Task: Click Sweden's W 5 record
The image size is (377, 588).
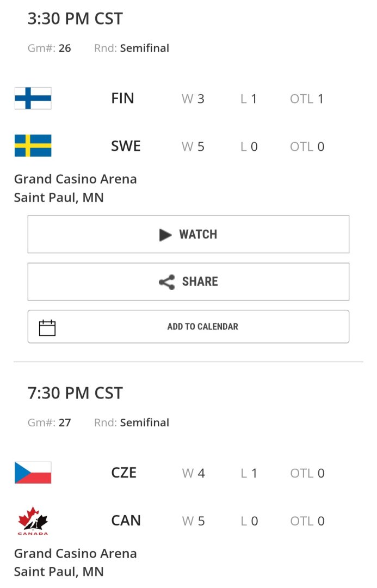Action: pos(193,146)
